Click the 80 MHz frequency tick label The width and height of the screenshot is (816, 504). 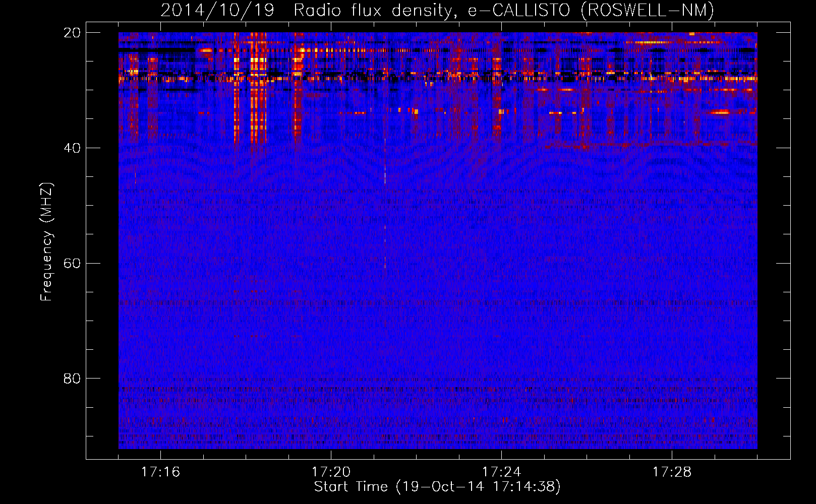72,379
